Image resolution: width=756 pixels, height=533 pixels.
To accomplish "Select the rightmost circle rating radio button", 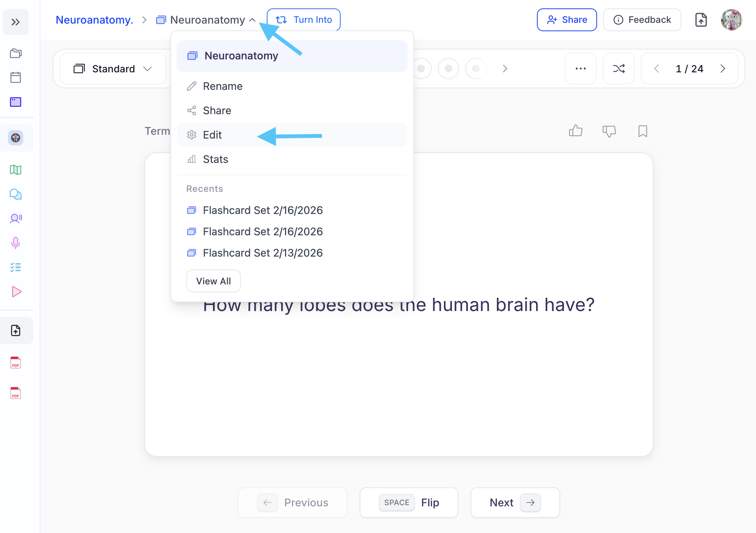I will click(x=476, y=69).
